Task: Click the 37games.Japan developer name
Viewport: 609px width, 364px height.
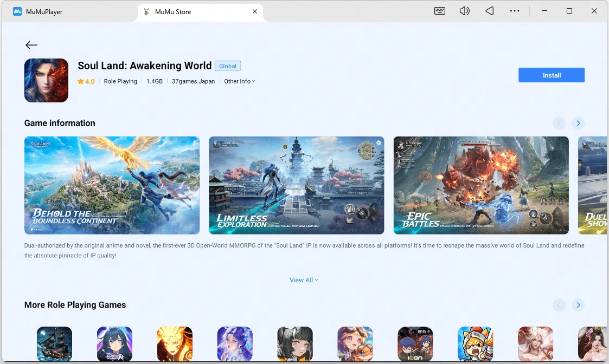Action: point(193,81)
